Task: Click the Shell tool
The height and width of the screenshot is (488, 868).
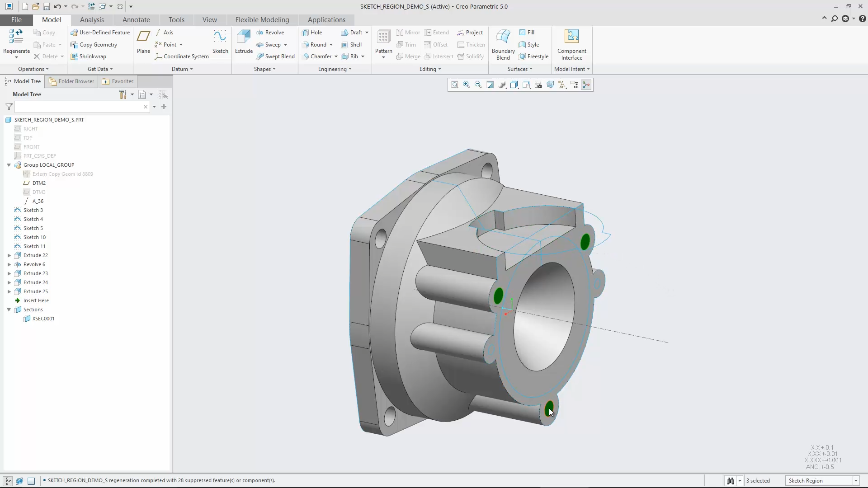Action: 352,45
